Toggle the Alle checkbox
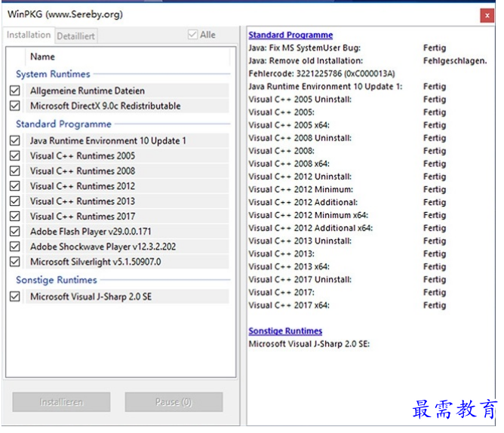This screenshot has height=433, width=504. [192, 35]
